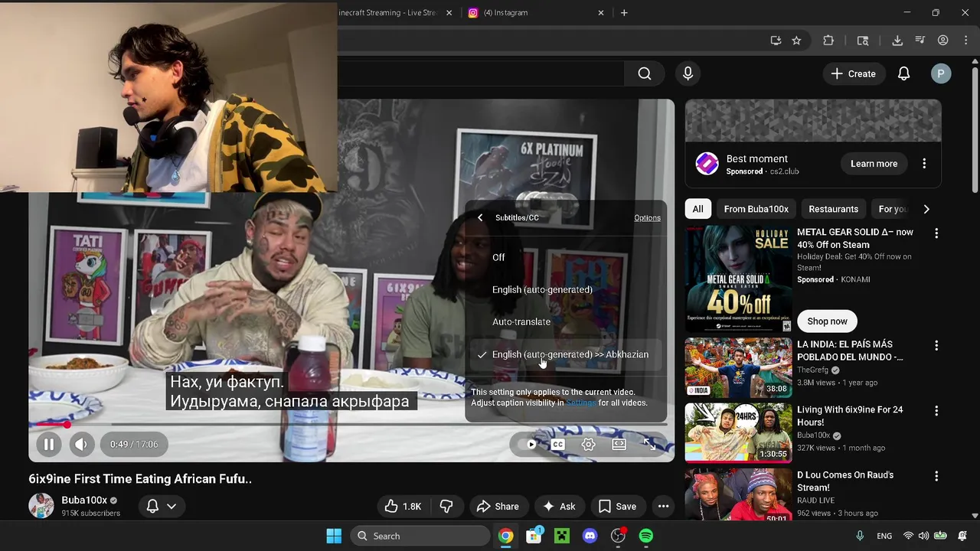Open options for METAL GEAR SOLID ad
The width and height of the screenshot is (980, 551).
[936, 233]
